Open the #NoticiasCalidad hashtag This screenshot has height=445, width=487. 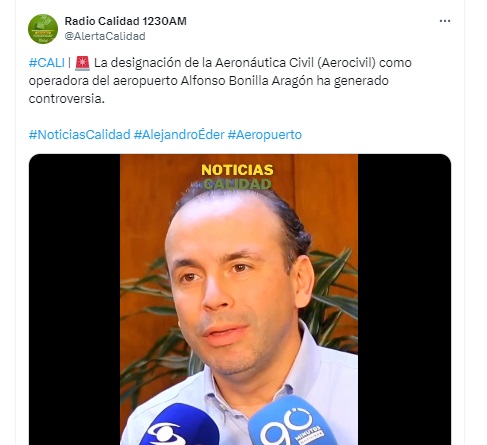(79, 135)
